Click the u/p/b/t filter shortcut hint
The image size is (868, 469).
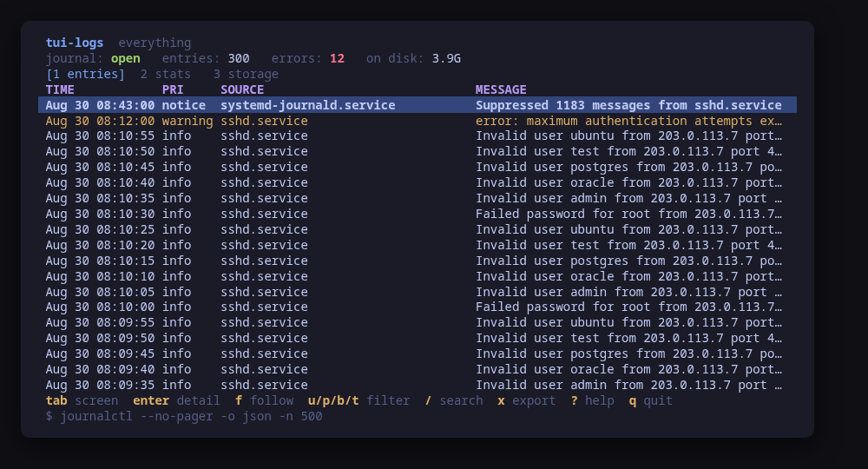[x=358, y=401]
